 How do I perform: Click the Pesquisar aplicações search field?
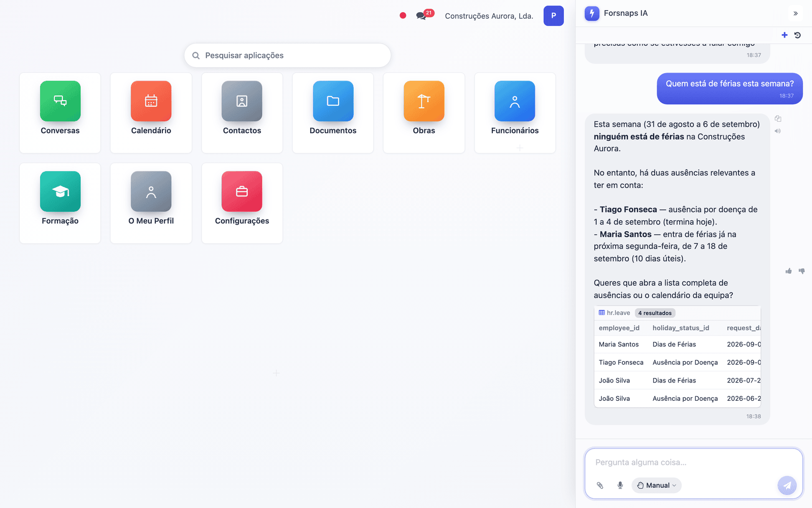click(288, 55)
